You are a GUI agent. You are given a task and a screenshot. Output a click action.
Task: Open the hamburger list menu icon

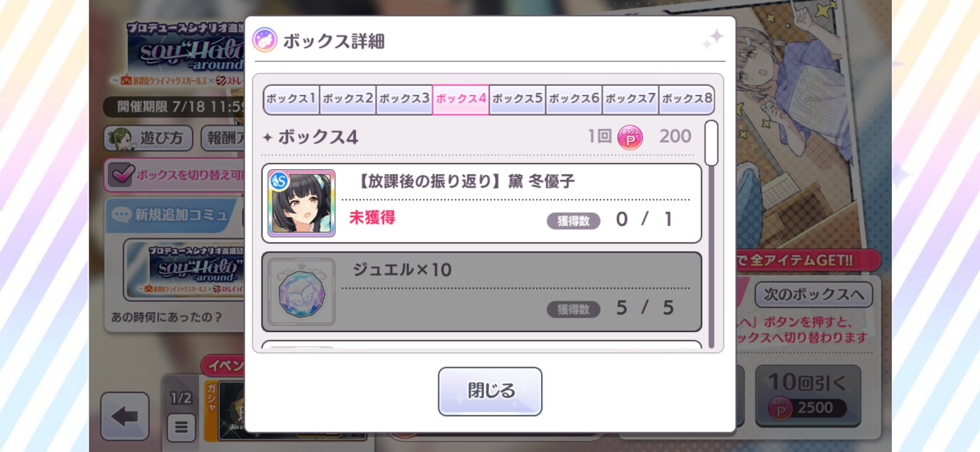181,427
